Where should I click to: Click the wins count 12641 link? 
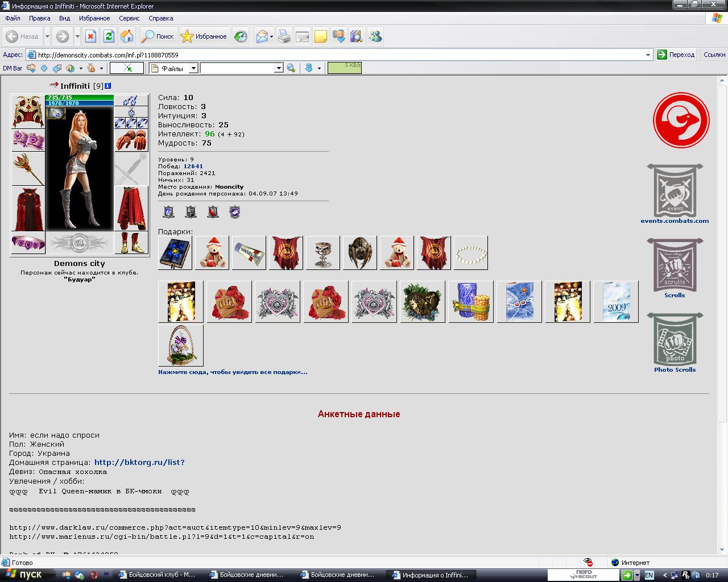(193, 167)
